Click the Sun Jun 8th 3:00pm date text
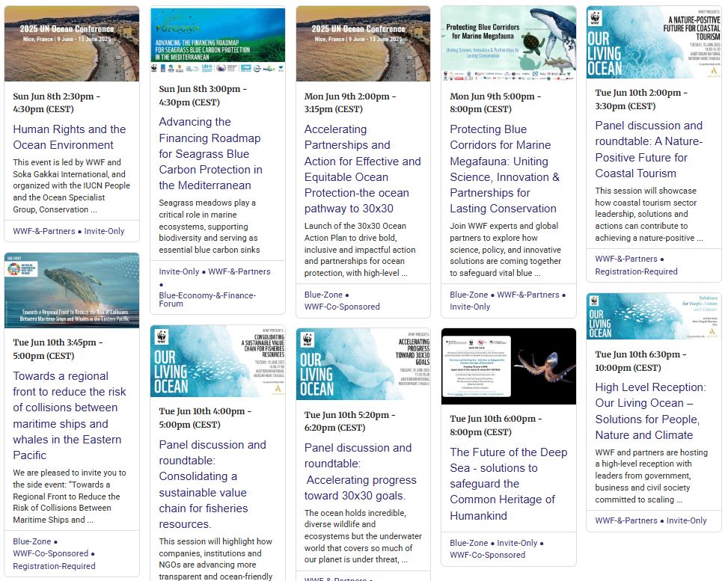Image resolution: width=728 pixels, height=581 pixels. tap(203, 96)
